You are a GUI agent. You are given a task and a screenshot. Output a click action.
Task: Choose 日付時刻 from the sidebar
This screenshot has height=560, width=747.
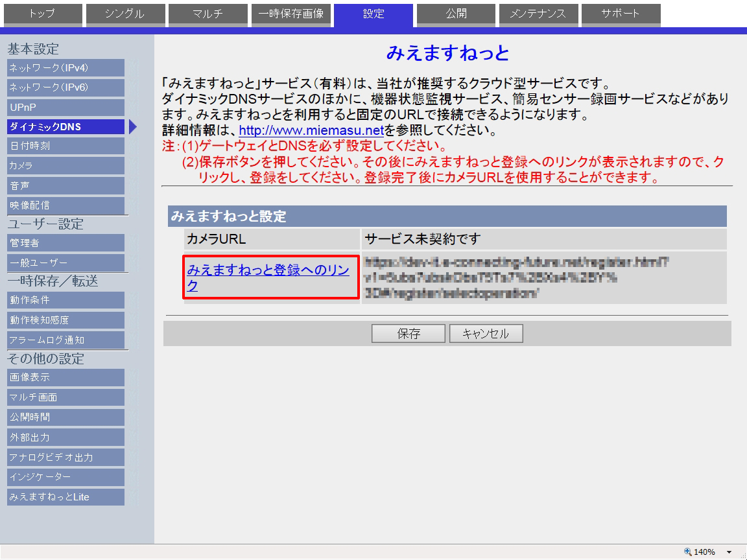tap(65, 146)
